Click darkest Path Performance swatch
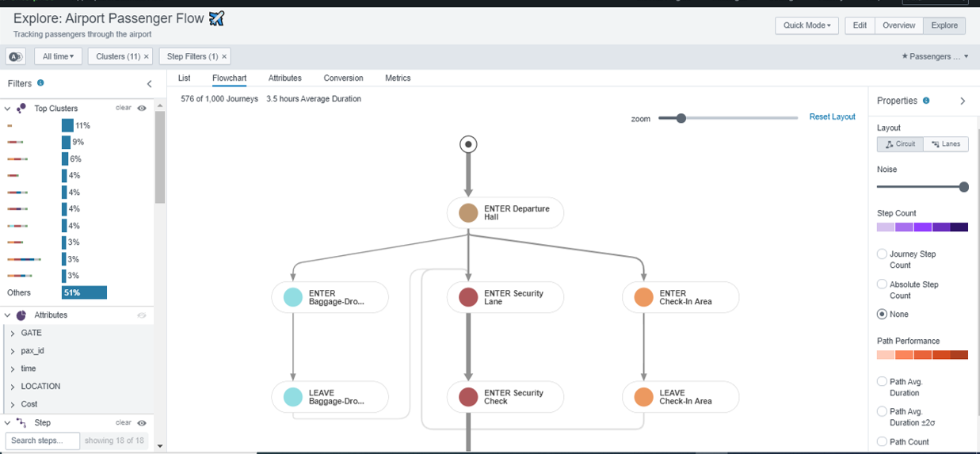The width and height of the screenshot is (980, 454). point(959,355)
